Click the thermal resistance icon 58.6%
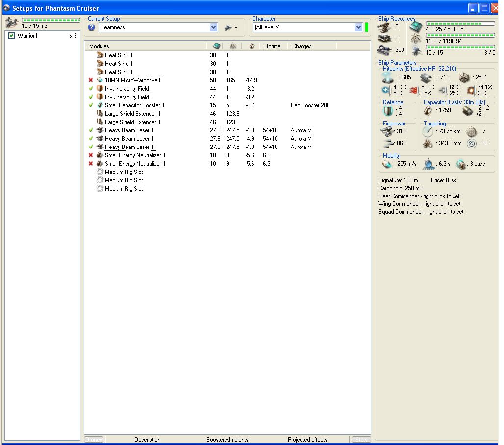The height and width of the screenshot is (445, 504). [413, 91]
